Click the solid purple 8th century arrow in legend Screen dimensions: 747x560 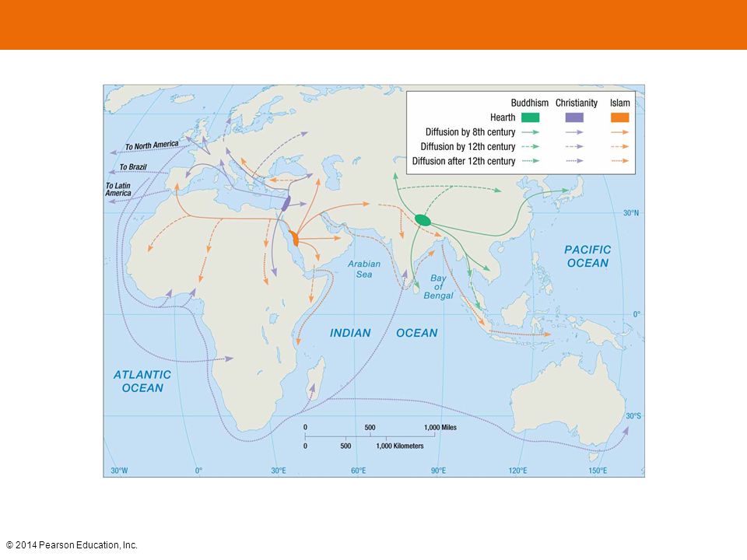[x=574, y=132]
